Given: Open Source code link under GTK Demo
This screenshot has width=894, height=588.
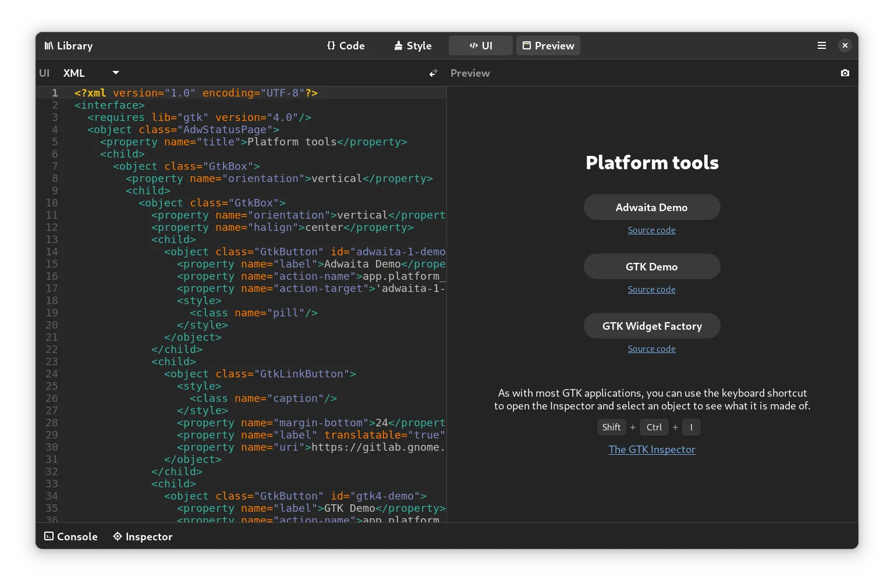Looking at the screenshot, I should (651, 290).
